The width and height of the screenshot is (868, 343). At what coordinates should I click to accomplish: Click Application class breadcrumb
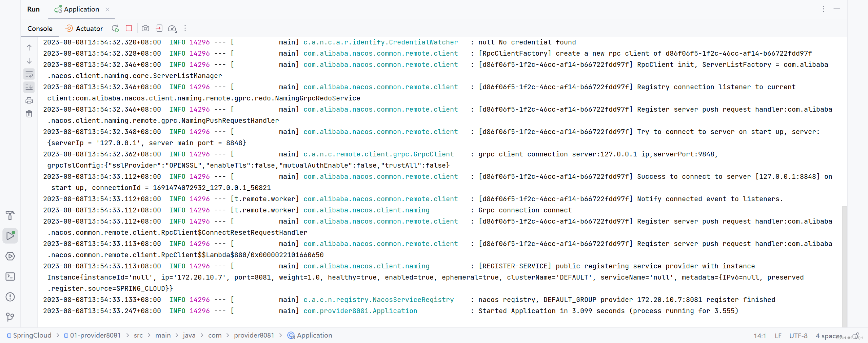click(310, 335)
